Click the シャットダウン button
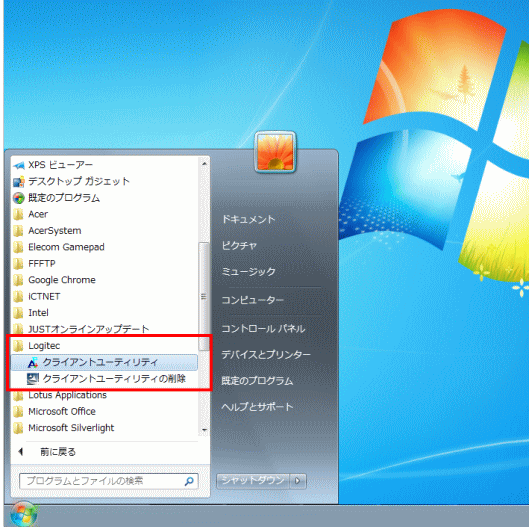This screenshot has height=529, width=529. (253, 481)
